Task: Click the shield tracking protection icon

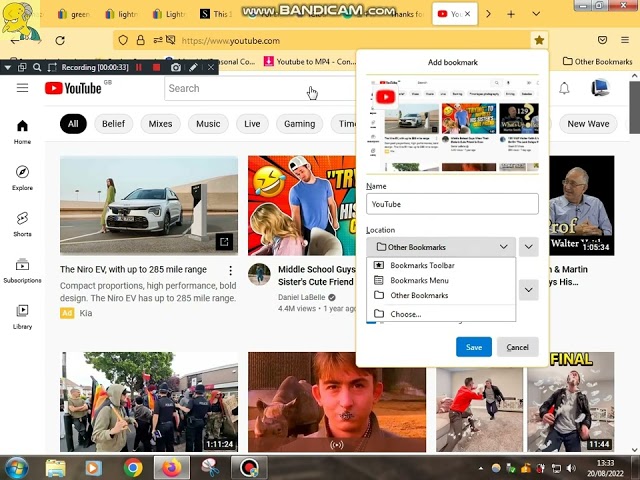Action: [123, 40]
